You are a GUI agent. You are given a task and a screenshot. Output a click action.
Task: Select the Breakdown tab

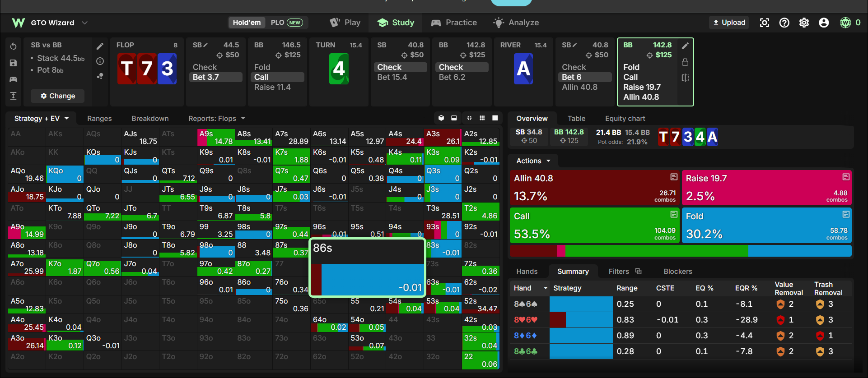point(150,118)
